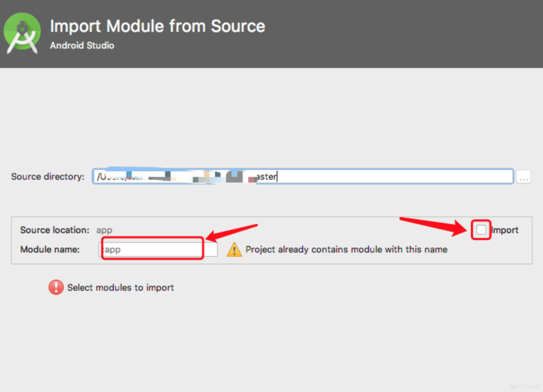Image resolution: width=543 pixels, height=392 pixels.
Task: Click the 'Module name:' label
Action: tap(50, 250)
